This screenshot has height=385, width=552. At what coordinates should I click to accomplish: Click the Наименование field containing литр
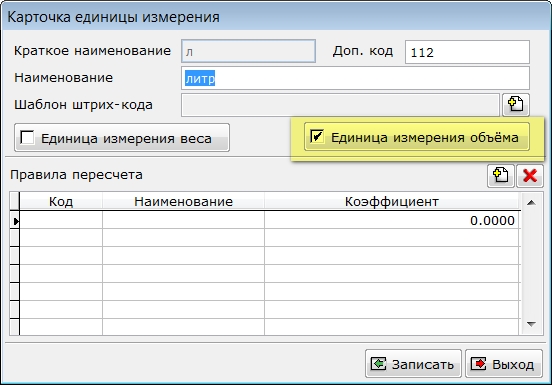[355, 78]
